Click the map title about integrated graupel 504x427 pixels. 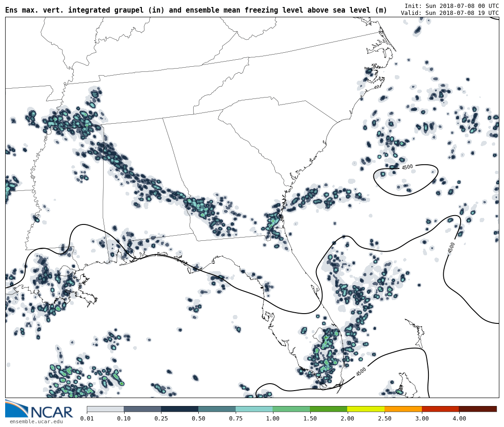coord(196,10)
